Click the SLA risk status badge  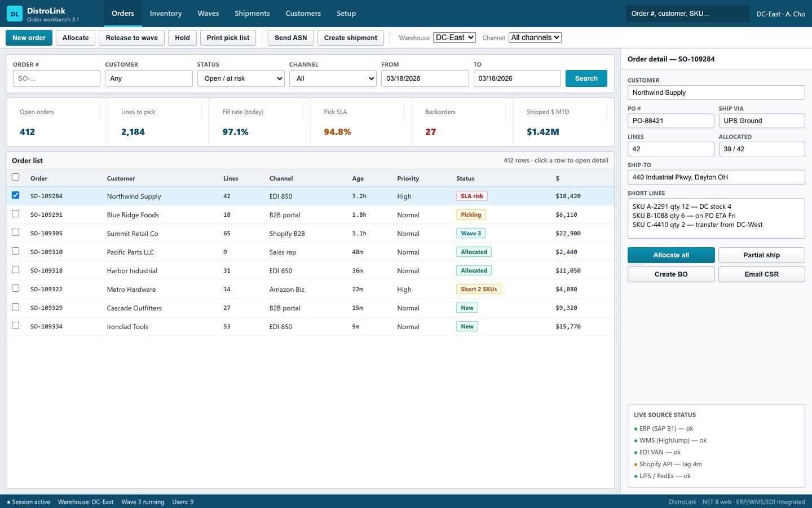pyautogui.click(x=472, y=196)
